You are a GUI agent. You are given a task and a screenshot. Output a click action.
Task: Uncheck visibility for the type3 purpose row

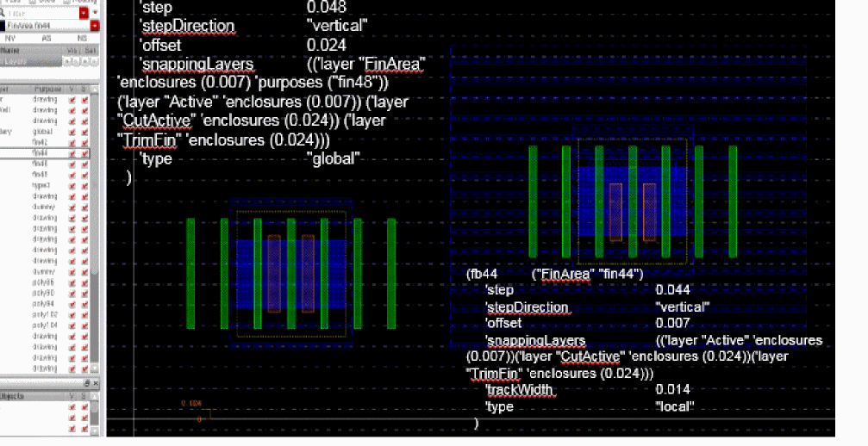[72, 186]
